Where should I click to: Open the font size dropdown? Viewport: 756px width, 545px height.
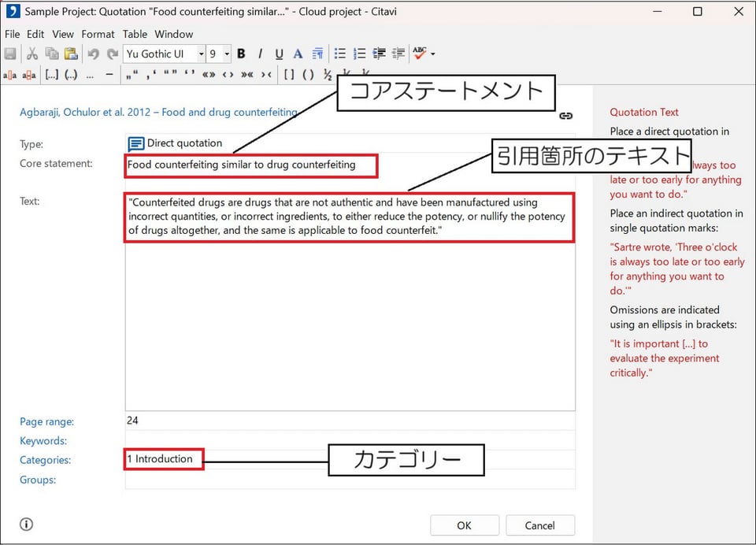pos(227,54)
